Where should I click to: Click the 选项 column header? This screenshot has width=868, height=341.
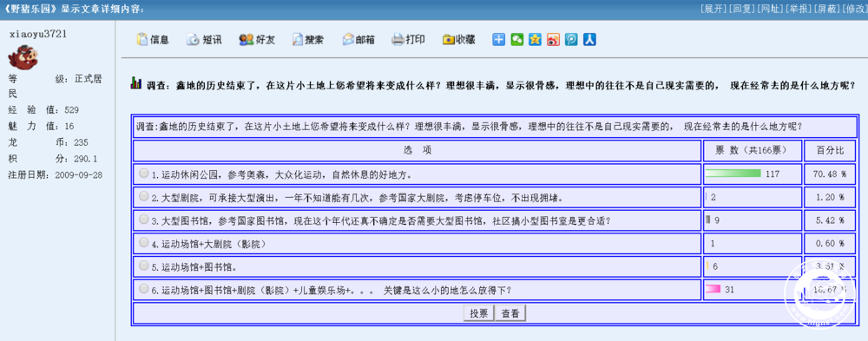click(x=418, y=150)
